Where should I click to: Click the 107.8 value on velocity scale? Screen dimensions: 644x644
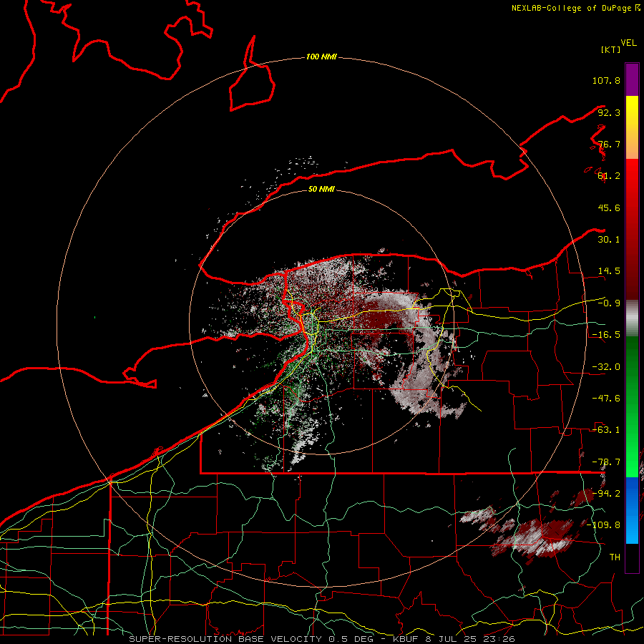(606, 80)
